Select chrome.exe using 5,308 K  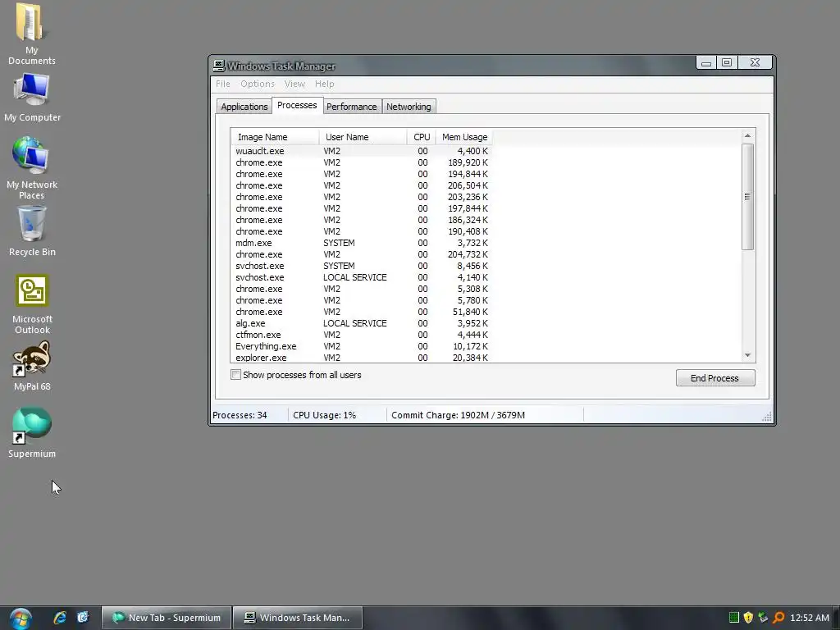[362, 290]
